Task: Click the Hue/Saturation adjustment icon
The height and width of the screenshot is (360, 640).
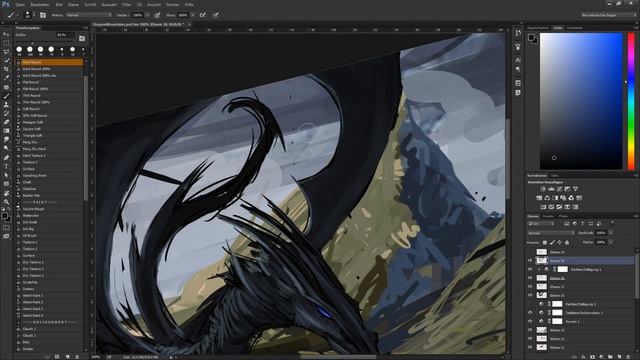Action: coord(539,198)
